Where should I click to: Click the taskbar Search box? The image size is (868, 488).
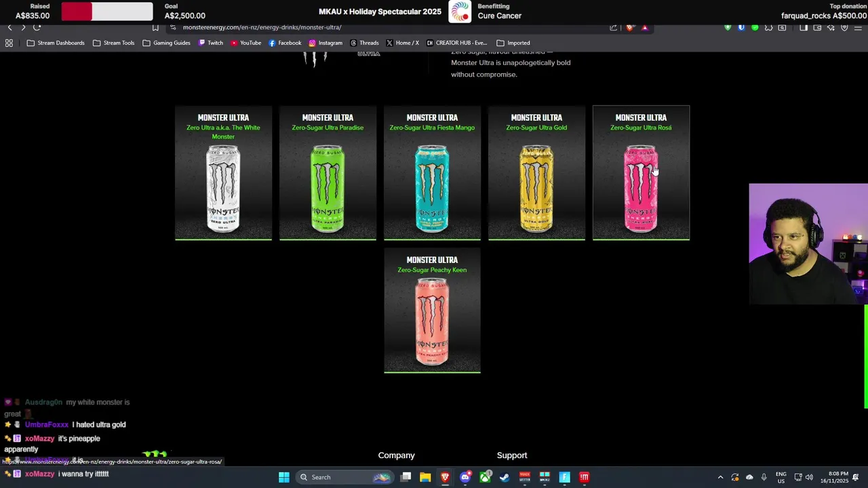[345, 477]
